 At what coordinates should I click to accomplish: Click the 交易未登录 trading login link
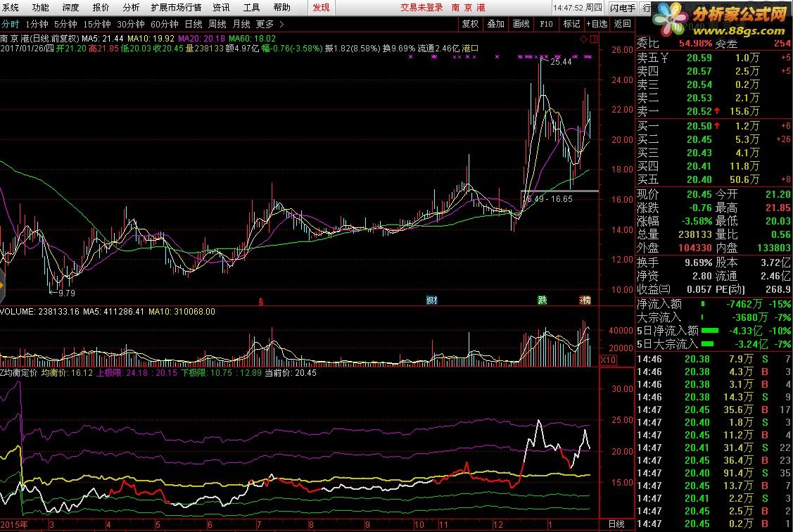421,7
